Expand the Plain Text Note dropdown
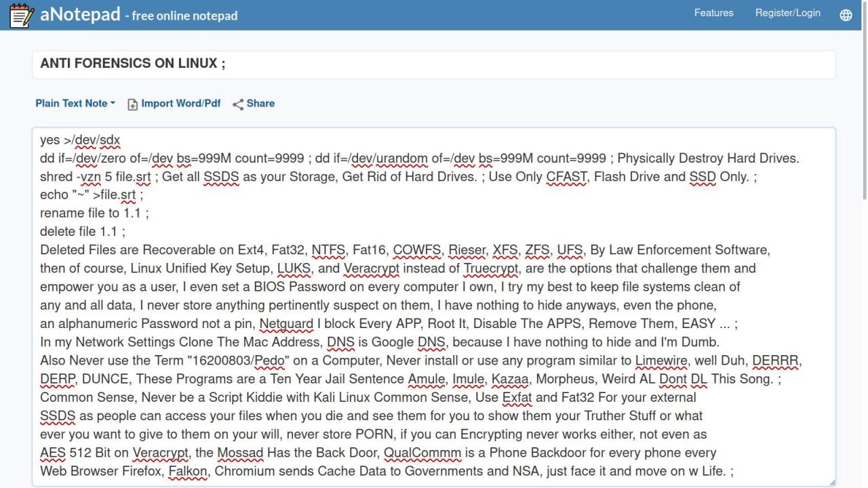The height and width of the screenshot is (488, 868). (x=71, y=104)
